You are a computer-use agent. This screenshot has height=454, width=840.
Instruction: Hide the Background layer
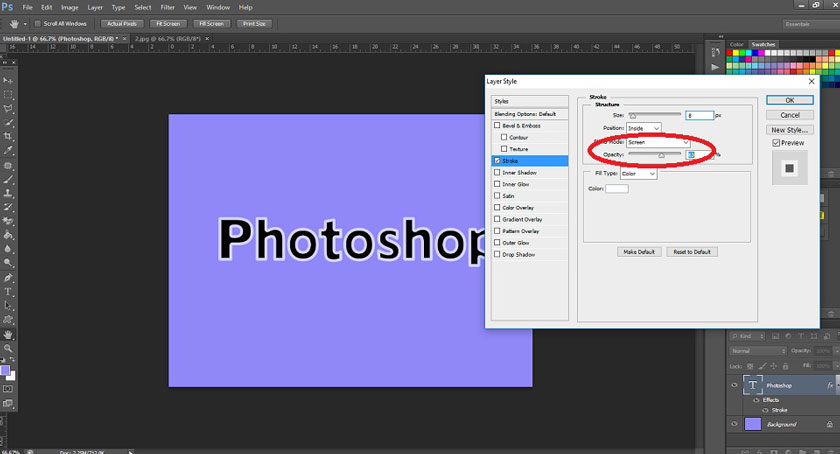click(734, 424)
